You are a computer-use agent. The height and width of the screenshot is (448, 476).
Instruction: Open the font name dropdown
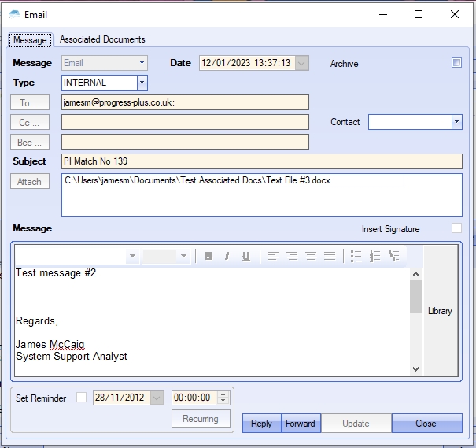pyautogui.click(x=132, y=256)
